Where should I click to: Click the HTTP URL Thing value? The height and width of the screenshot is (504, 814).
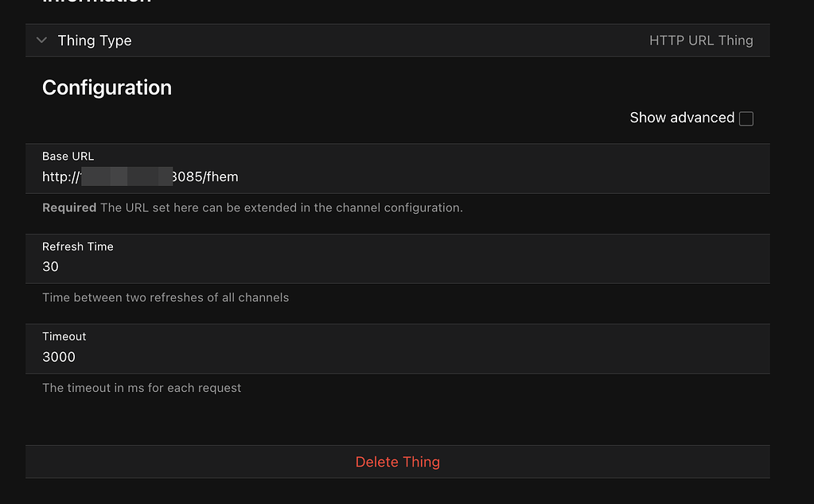pyautogui.click(x=700, y=41)
